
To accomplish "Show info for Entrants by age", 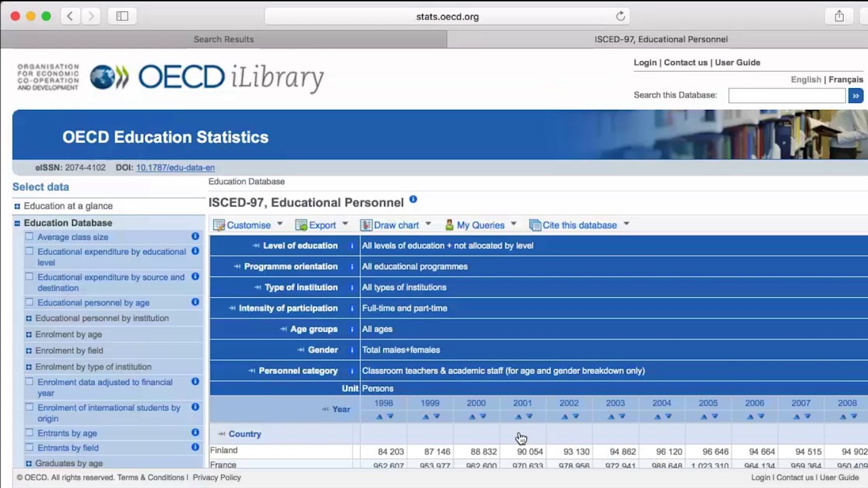I will pyautogui.click(x=195, y=432).
